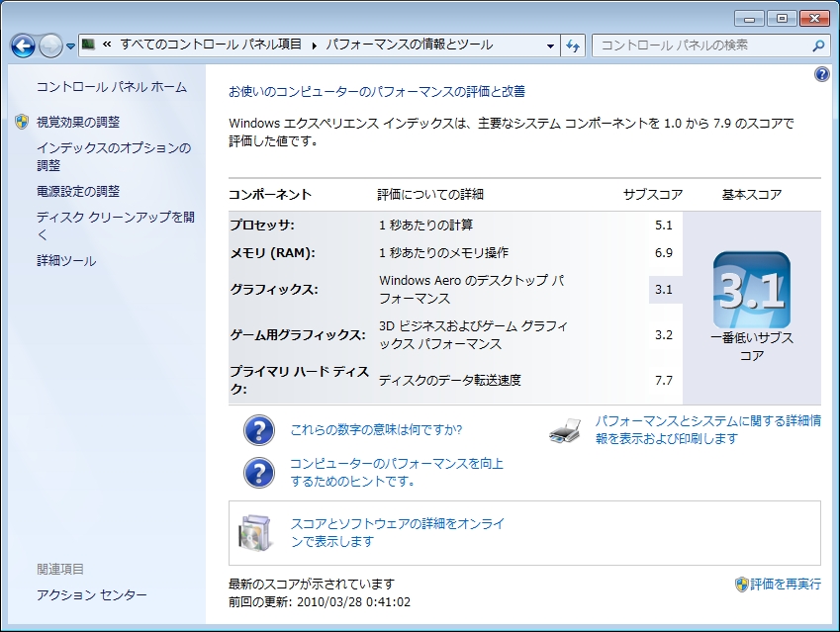The height and width of the screenshot is (632, 840).
Task: Click the コントロール パネルの検索 search field
Action: point(702,45)
